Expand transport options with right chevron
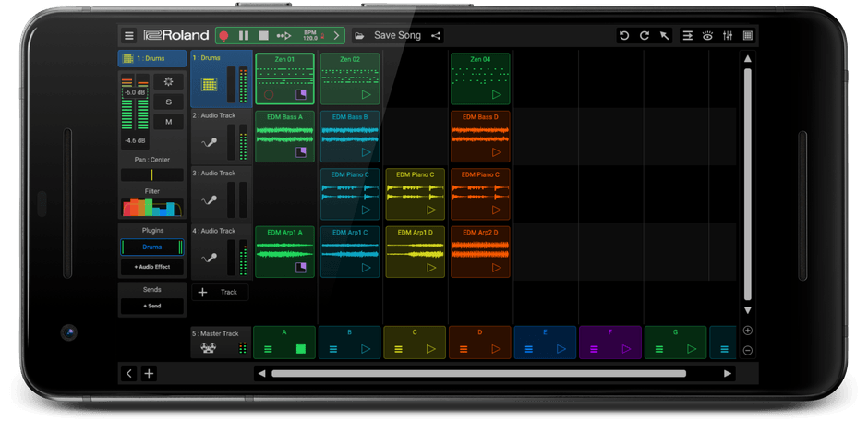 pos(336,36)
